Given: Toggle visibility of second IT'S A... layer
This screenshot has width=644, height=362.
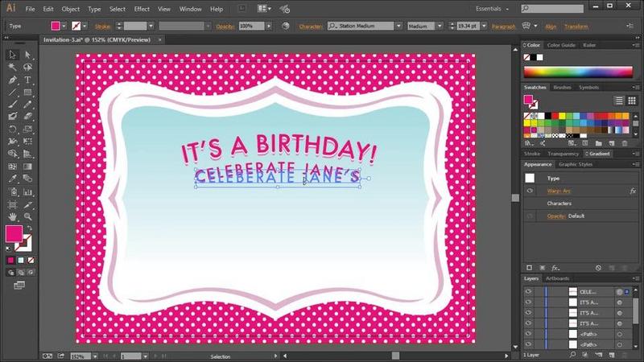Looking at the screenshot, I should tap(528, 313).
